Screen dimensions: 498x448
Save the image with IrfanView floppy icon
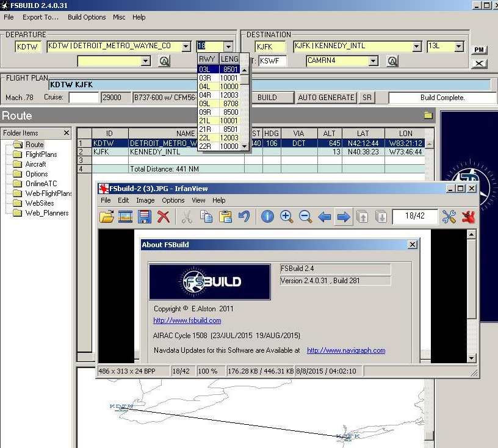(145, 217)
